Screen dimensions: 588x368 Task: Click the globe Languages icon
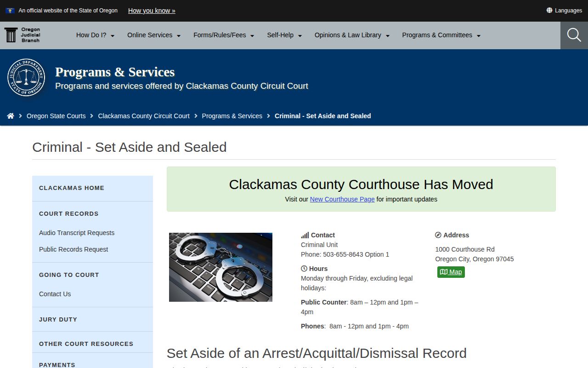[549, 10]
